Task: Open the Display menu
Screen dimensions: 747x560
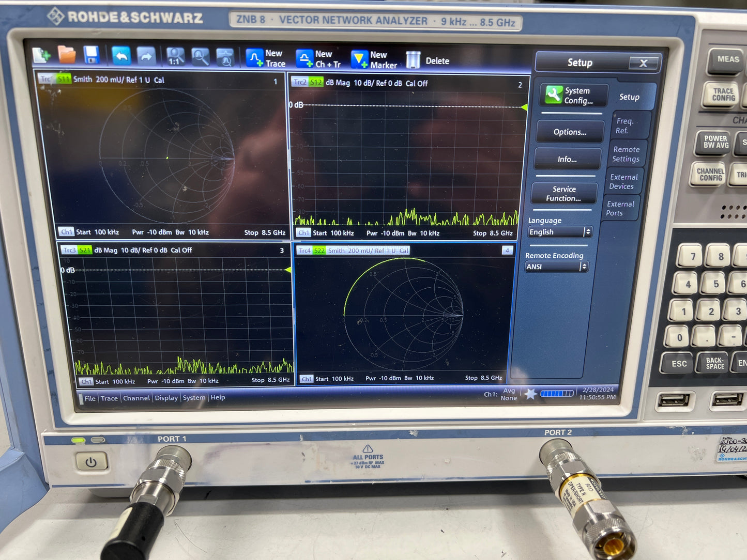Action: pos(166,398)
